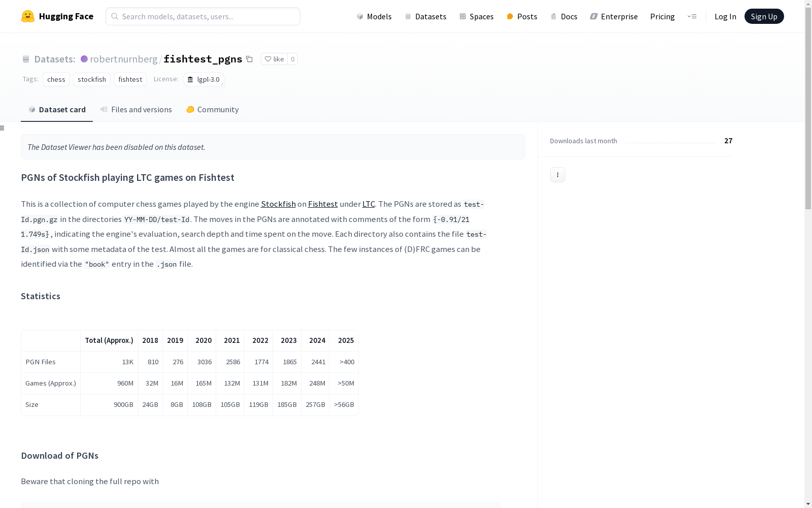Open the three-dot options menu in sidebar

[x=558, y=175]
